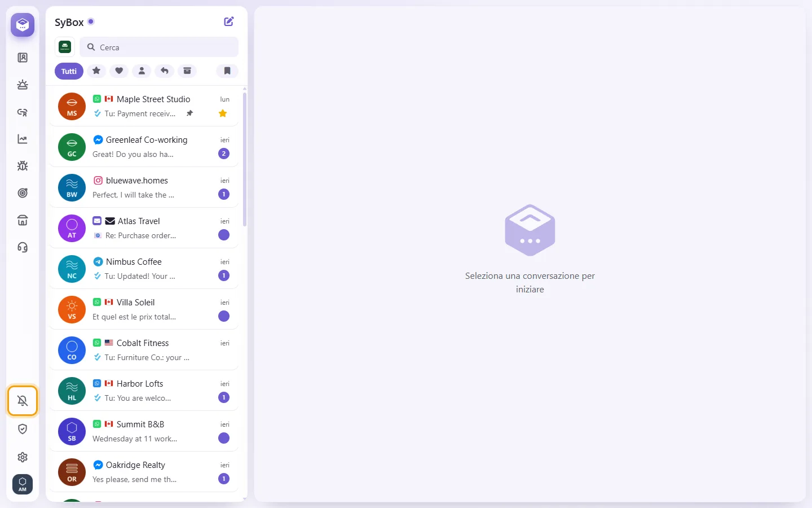Filter conversations by star
812x508 pixels.
click(x=96, y=71)
